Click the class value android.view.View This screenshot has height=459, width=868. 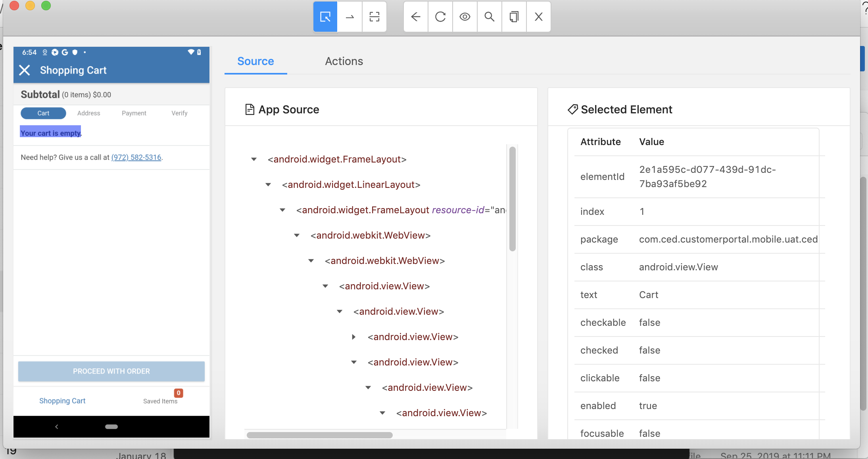click(678, 267)
